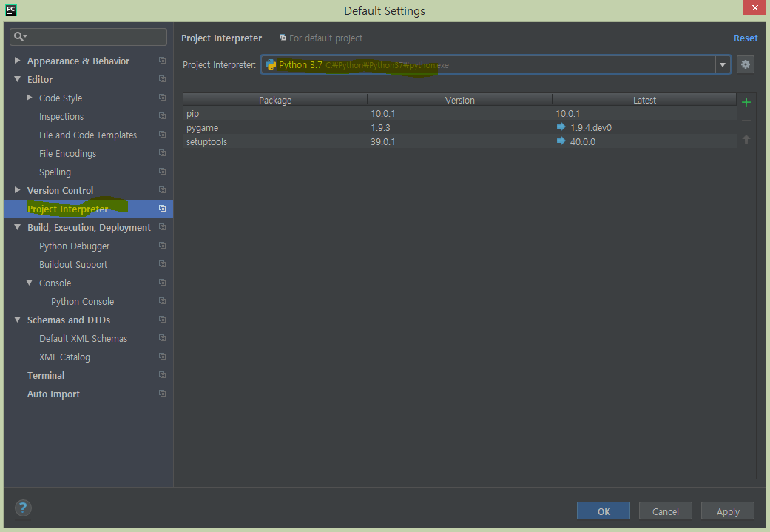The height and width of the screenshot is (532, 770).
Task: Sort by the Package column header
Action: [x=275, y=100]
